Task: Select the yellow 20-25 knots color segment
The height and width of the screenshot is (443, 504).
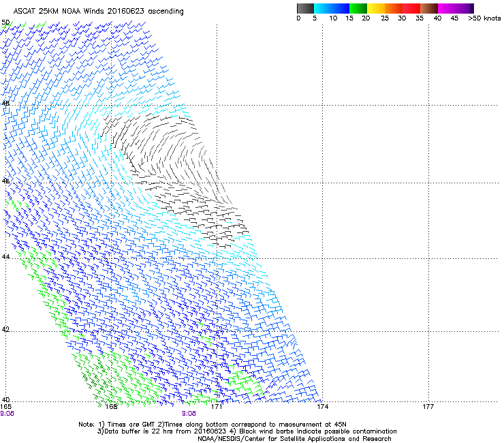Action: pos(376,8)
